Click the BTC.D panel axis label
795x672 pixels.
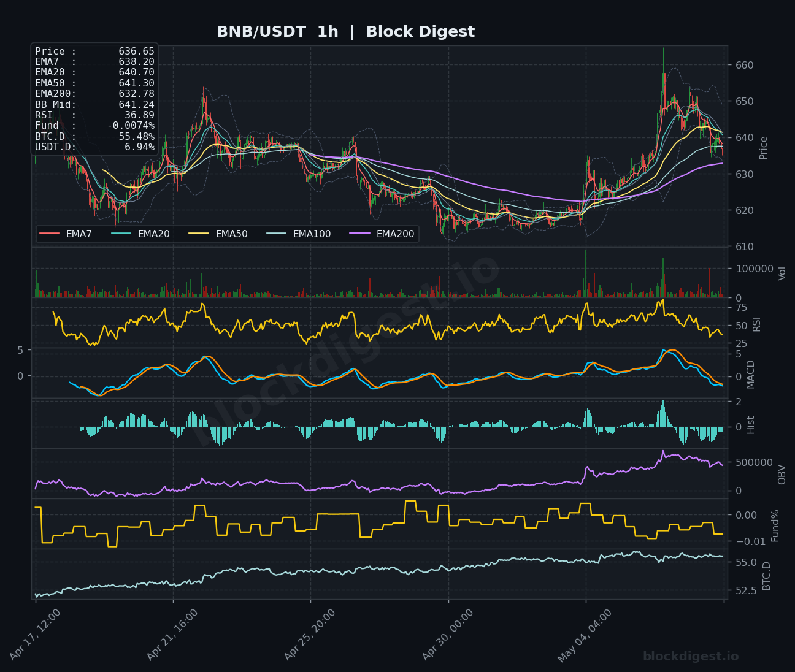pyautogui.click(x=766, y=576)
